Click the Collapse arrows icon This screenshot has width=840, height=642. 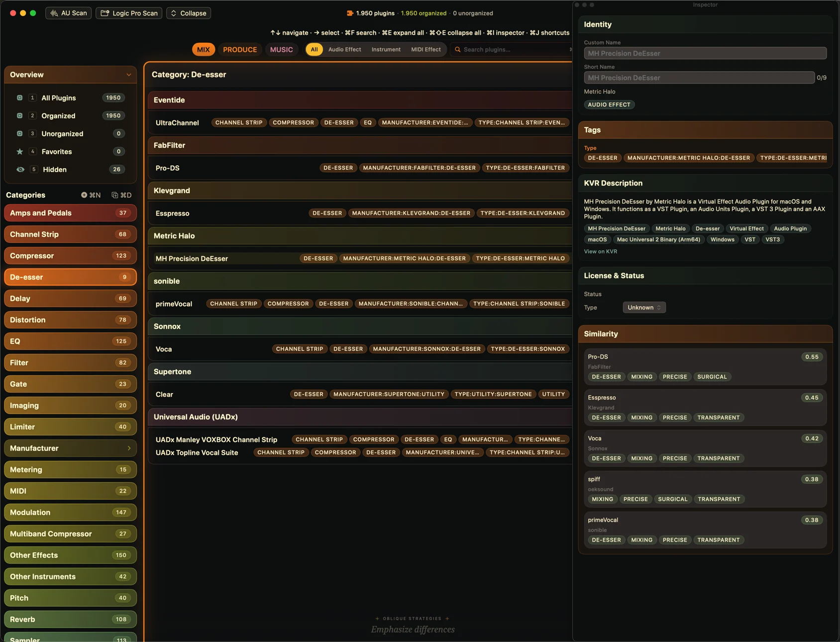coord(174,13)
